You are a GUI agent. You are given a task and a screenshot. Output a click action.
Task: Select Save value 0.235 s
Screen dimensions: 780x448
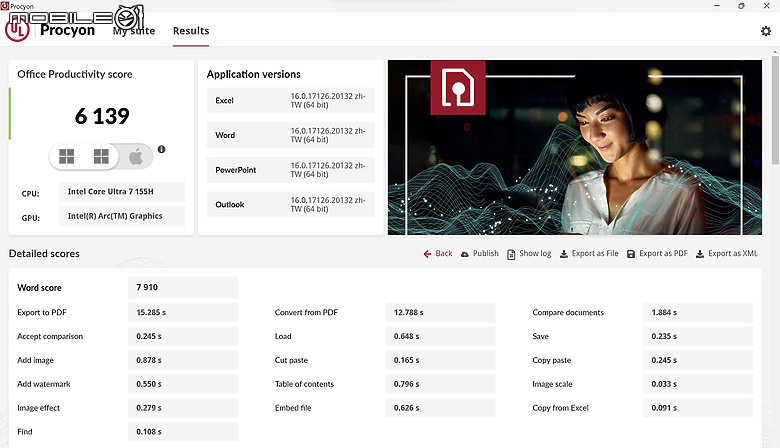coord(698,336)
